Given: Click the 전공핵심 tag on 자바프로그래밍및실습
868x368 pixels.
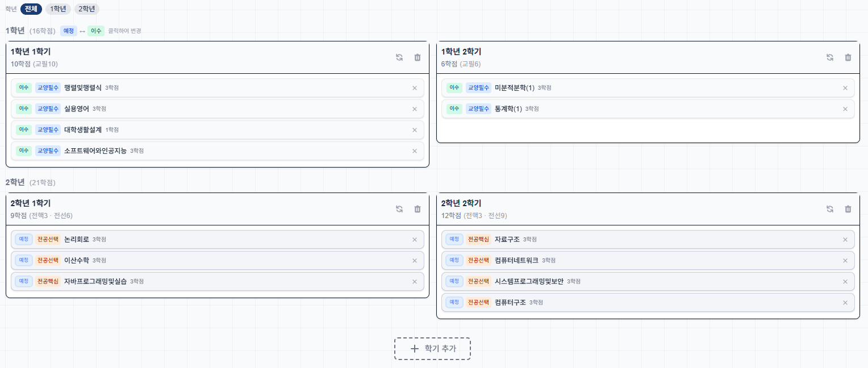Looking at the screenshot, I should click(x=48, y=281).
